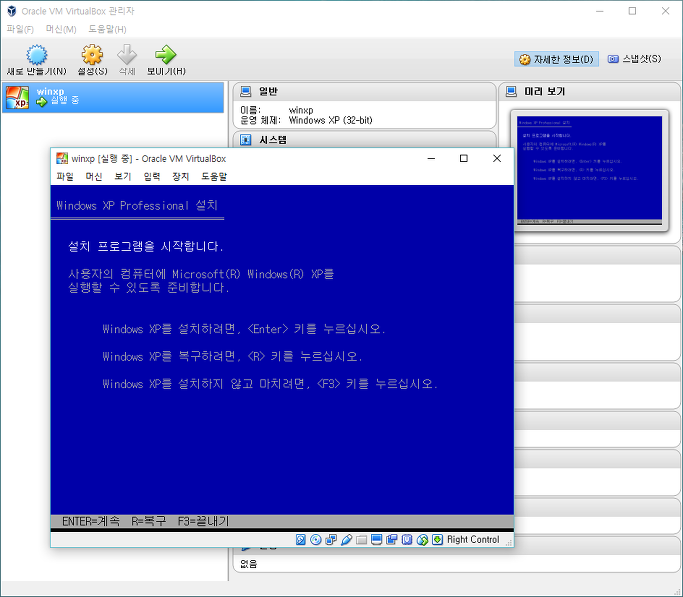The height and width of the screenshot is (597, 683).
Task: Open 머신 menu in winxp VM window
Action: 94,176
